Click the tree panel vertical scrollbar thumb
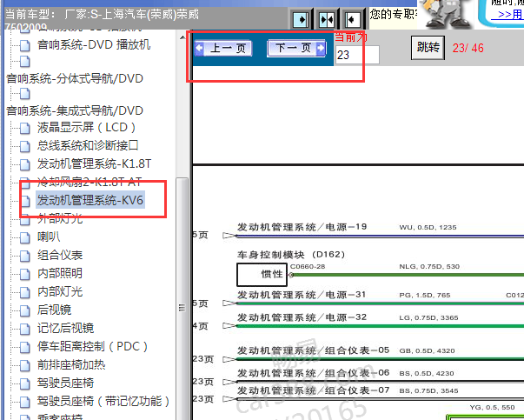Screen dimensions: 524x420 tap(182, 299)
